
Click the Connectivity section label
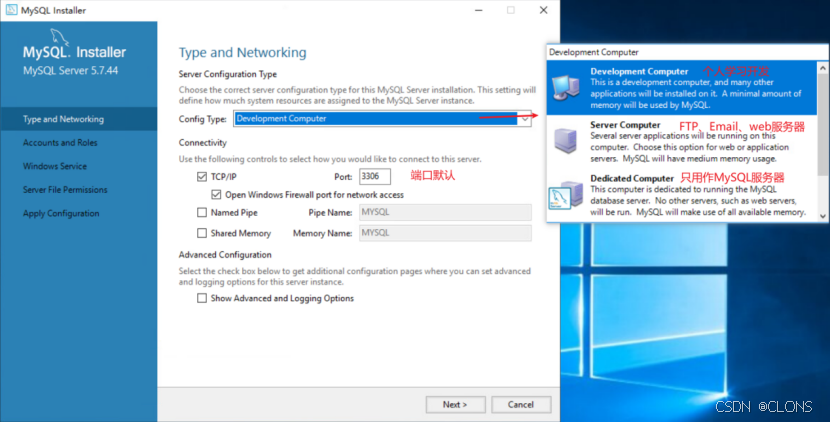point(203,142)
